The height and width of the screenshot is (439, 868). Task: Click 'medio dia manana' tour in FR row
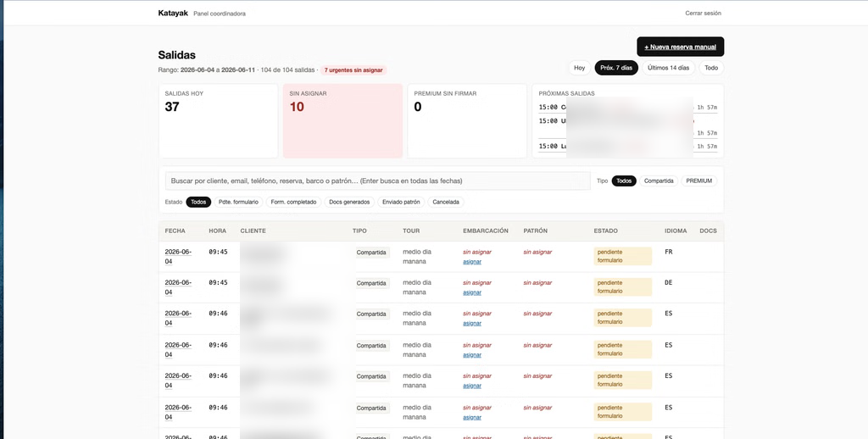pyautogui.click(x=417, y=256)
